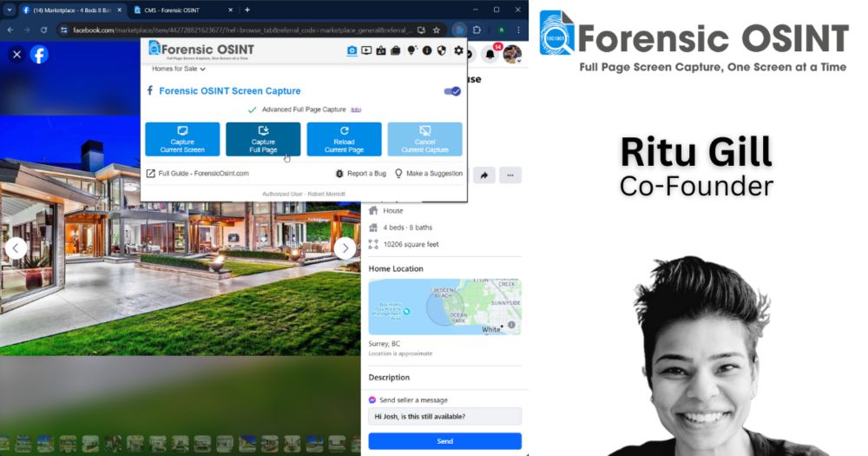Go back with browser back arrow
This screenshot has height=456, width=868.
point(10,30)
